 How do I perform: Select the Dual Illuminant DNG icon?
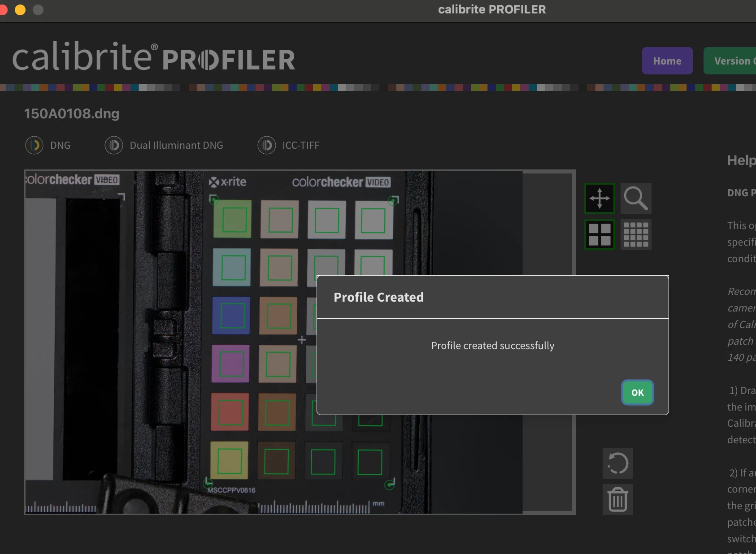coord(114,145)
